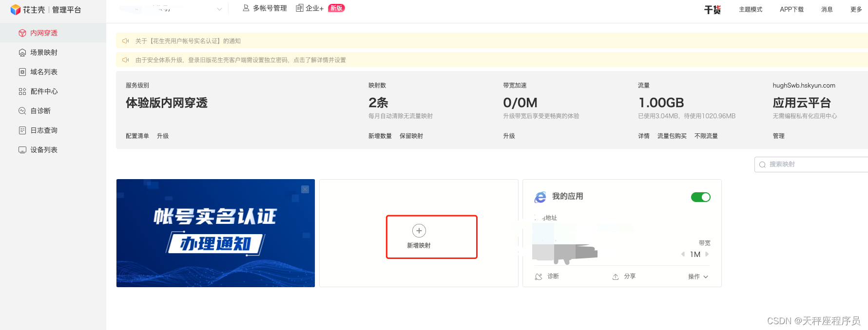
Task: Click the 诊断 icon on mapping card
Action: [x=539, y=276]
